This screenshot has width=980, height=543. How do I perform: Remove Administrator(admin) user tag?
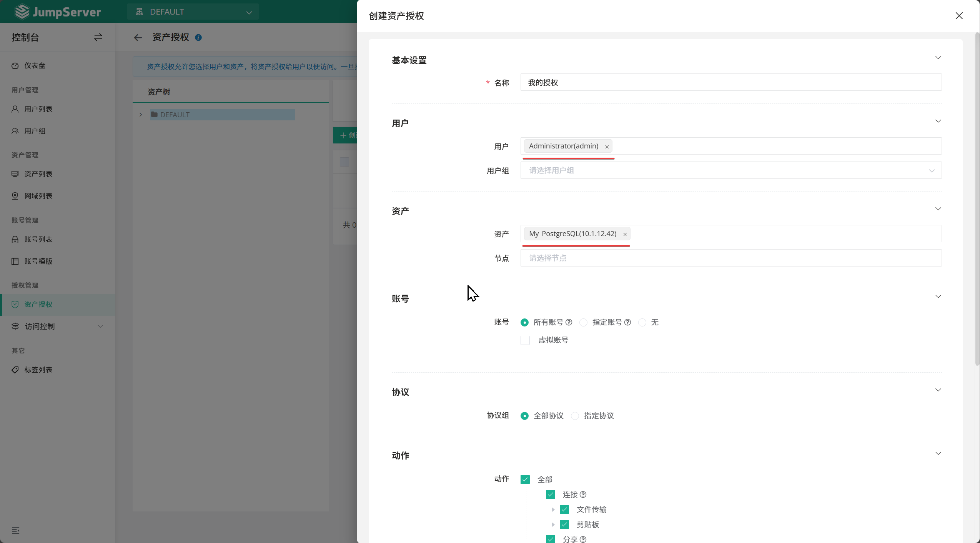tap(607, 147)
